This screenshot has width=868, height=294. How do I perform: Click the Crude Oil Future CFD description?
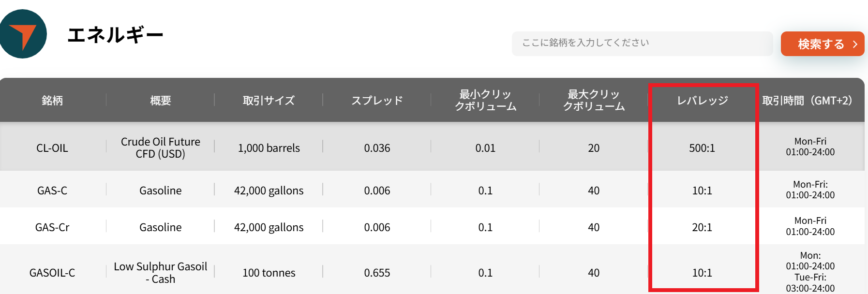[x=161, y=148]
